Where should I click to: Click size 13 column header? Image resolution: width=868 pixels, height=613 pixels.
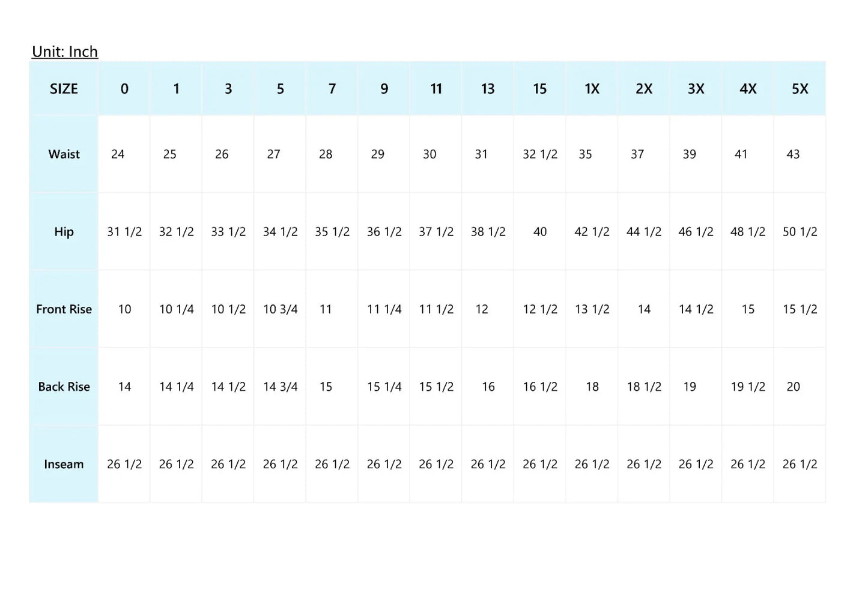coord(488,89)
